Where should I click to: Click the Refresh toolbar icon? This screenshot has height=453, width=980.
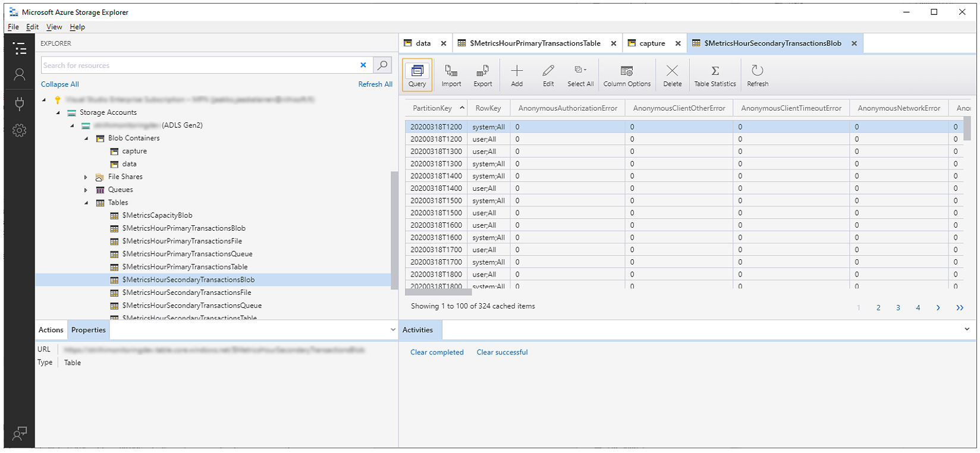click(758, 75)
